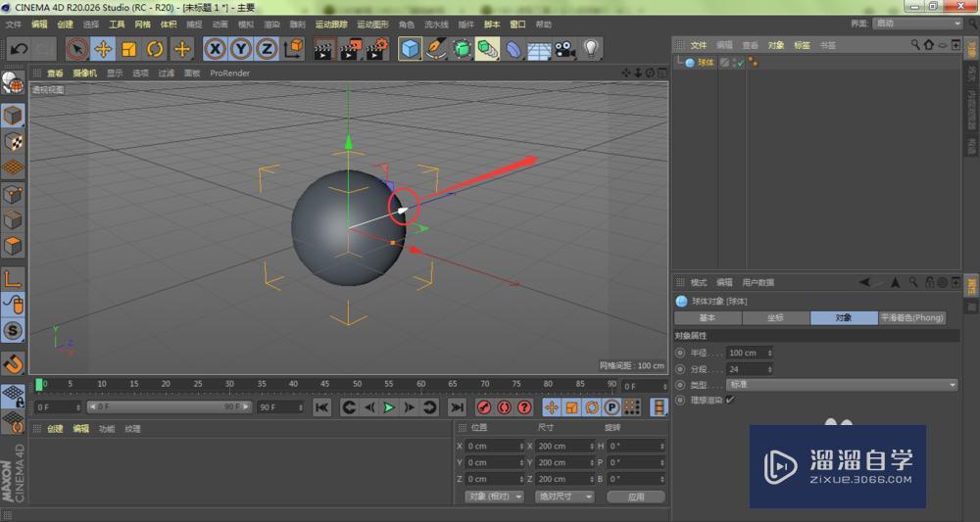Open Render to Picture Viewer clapperboard icon
The image size is (980, 522).
click(351, 49)
